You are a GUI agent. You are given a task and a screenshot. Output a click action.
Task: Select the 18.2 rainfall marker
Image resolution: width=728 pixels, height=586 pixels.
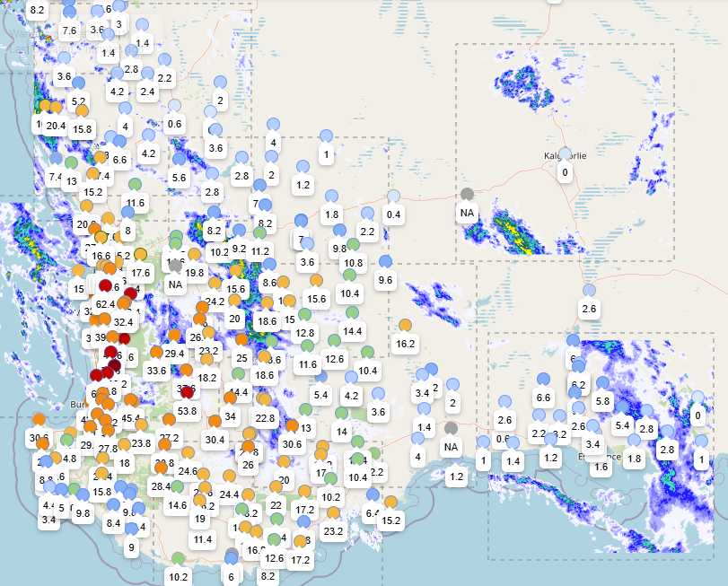coord(207,359)
